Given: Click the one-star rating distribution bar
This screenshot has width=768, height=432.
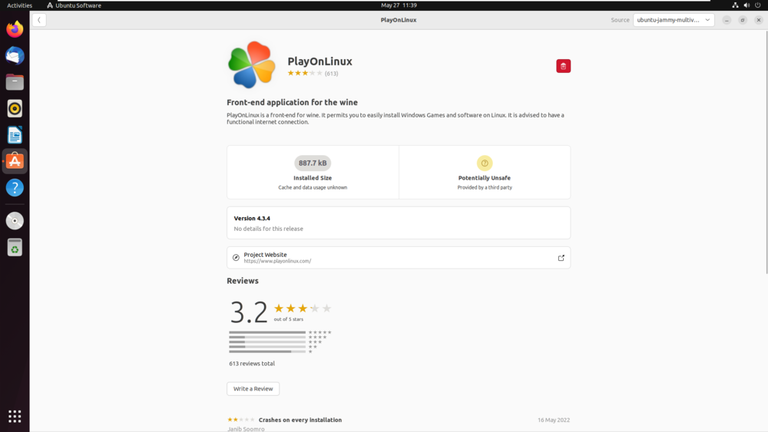Looking at the screenshot, I should 267,352.
